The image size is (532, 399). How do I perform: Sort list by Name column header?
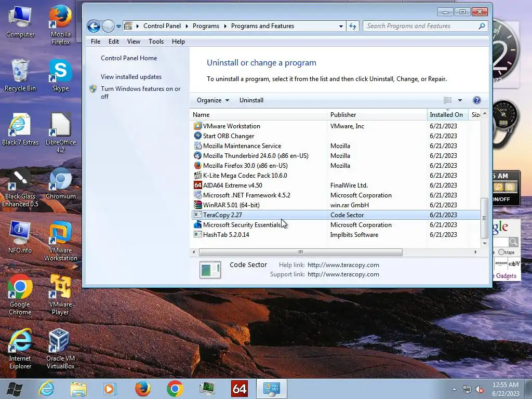pos(258,115)
